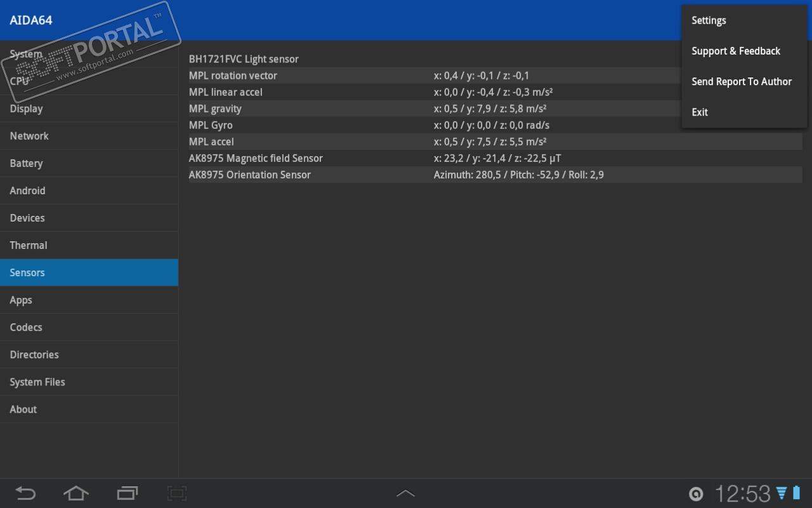Select the BH1721FVC Light sensor row
812x508 pixels.
point(495,59)
